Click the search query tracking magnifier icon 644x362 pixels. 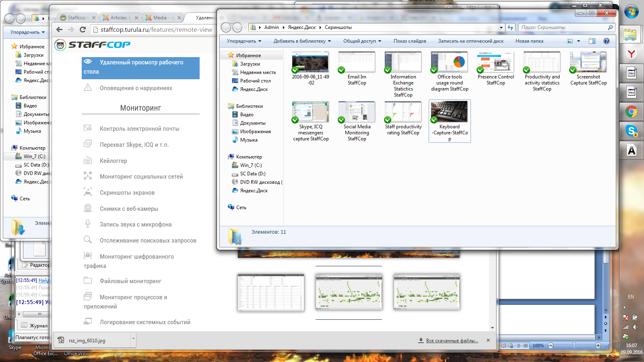[88, 240]
